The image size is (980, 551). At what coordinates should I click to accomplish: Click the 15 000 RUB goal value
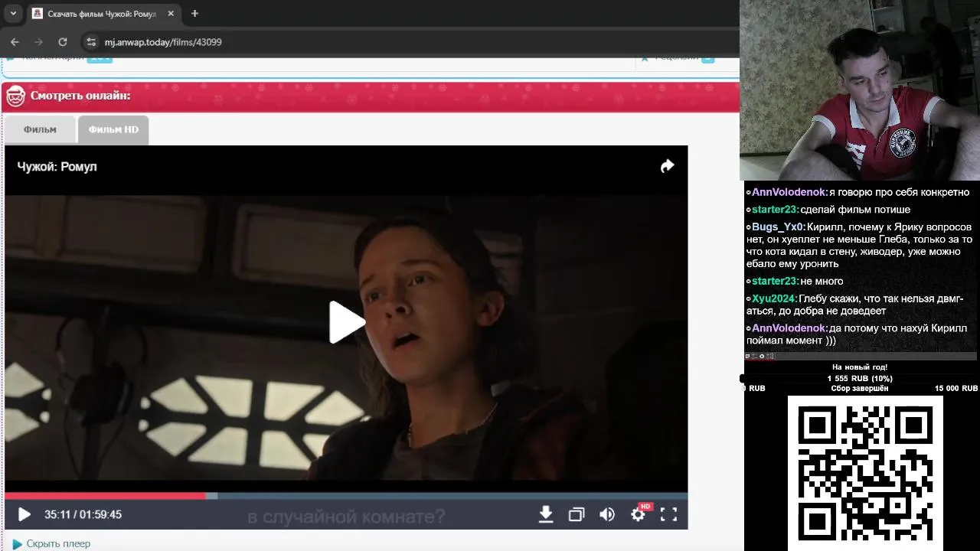click(x=955, y=389)
